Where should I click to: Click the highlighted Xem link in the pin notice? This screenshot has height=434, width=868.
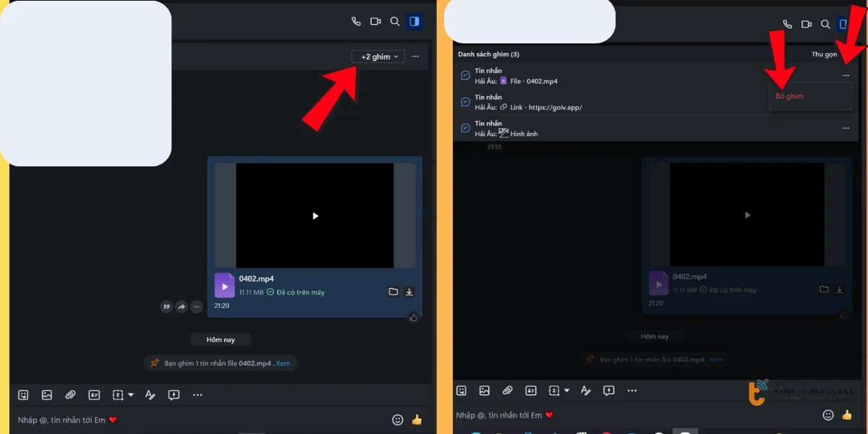[x=283, y=363]
